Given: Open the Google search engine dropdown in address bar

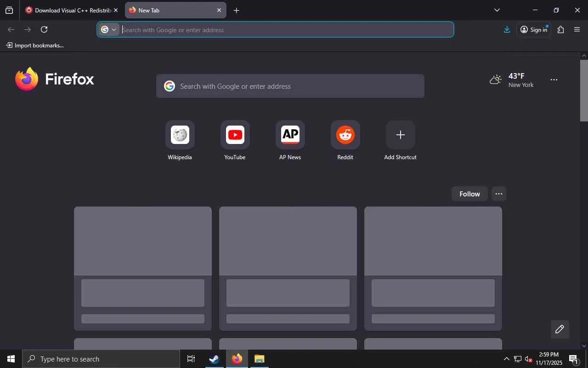Looking at the screenshot, I should 109,30.
